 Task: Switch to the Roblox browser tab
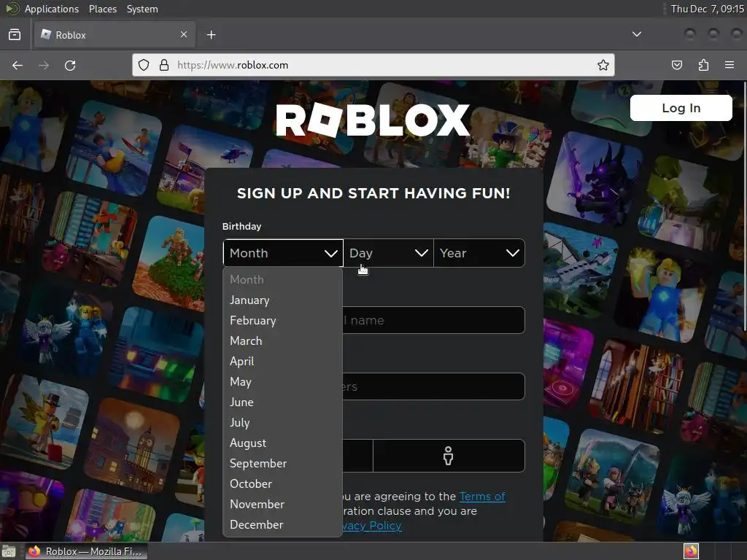click(115, 35)
